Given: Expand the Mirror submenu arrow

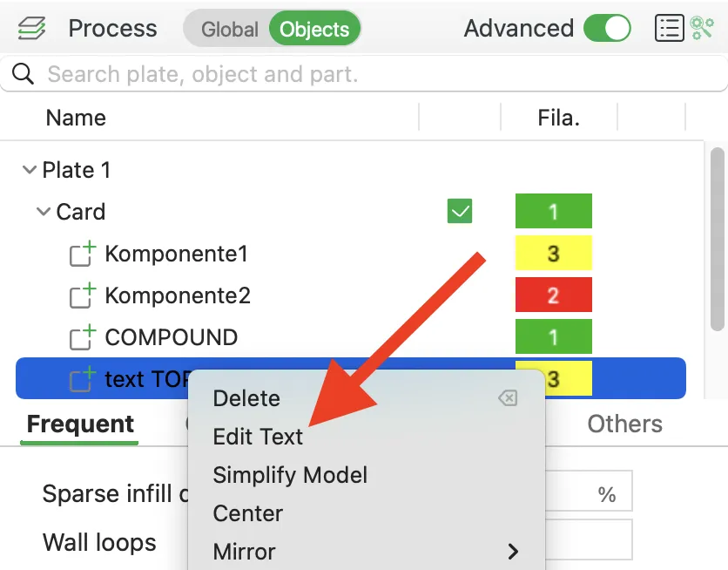Looking at the screenshot, I should coord(513,552).
